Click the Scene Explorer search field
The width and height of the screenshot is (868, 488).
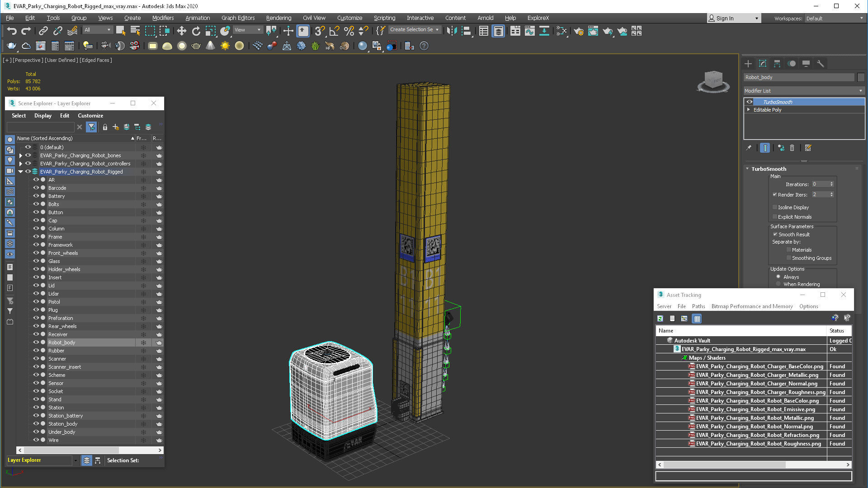pos(40,127)
